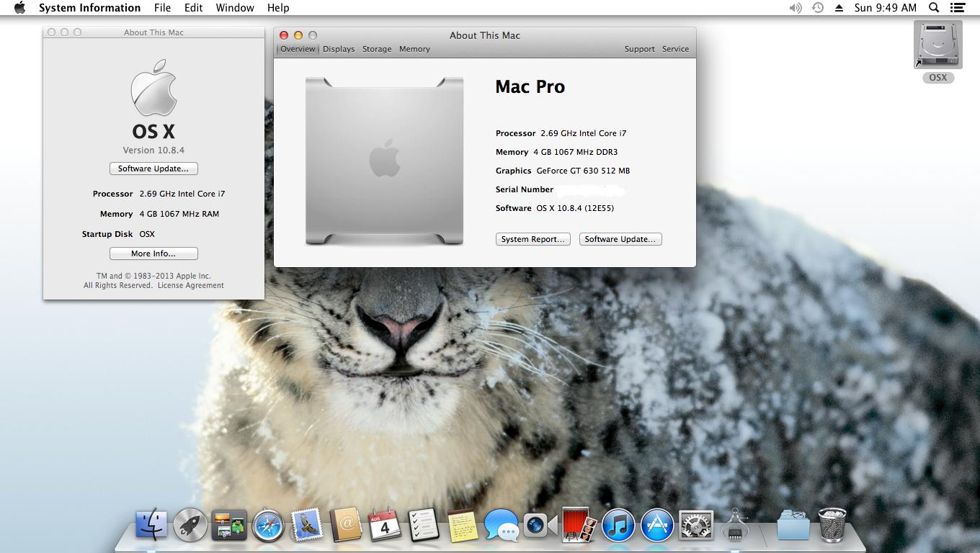Select the Overview tab
This screenshot has width=980, height=553.
click(298, 49)
